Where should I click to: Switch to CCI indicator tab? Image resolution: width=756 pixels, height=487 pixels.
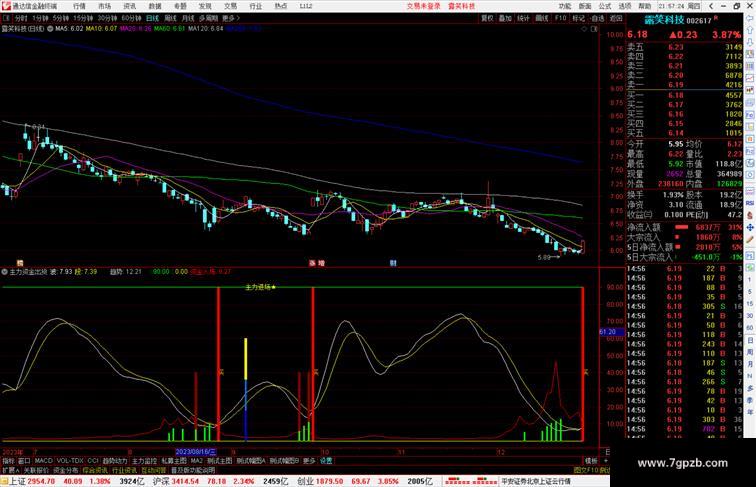pyautogui.click(x=93, y=461)
